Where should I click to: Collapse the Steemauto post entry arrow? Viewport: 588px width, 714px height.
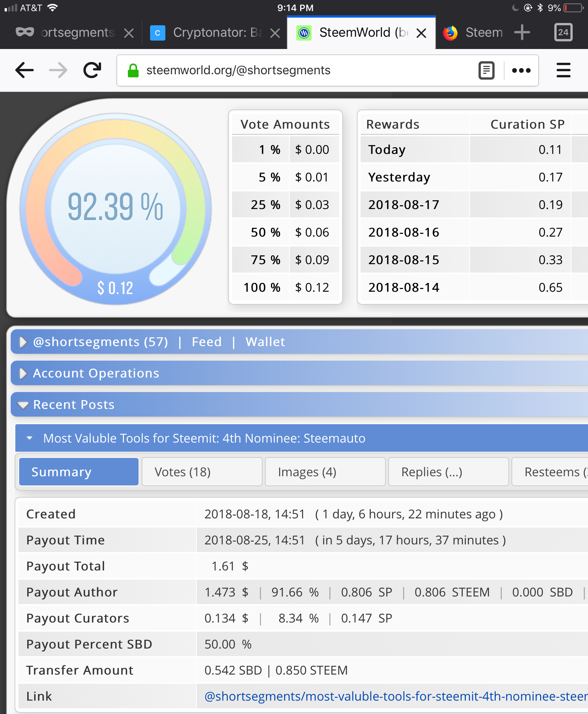pyautogui.click(x=29, y=438)
